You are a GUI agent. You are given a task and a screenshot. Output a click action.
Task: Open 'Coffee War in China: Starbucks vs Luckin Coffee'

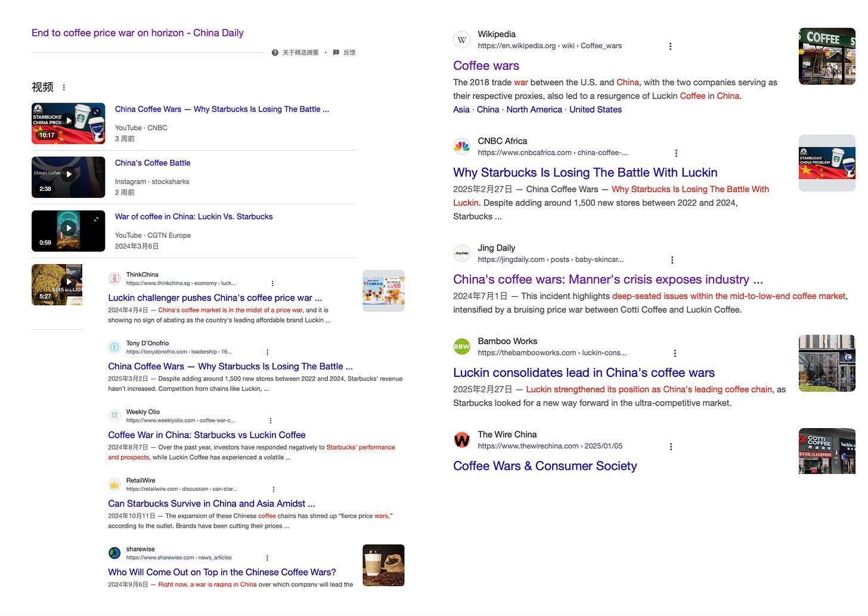pyautogui.click(x=207, y=435)
